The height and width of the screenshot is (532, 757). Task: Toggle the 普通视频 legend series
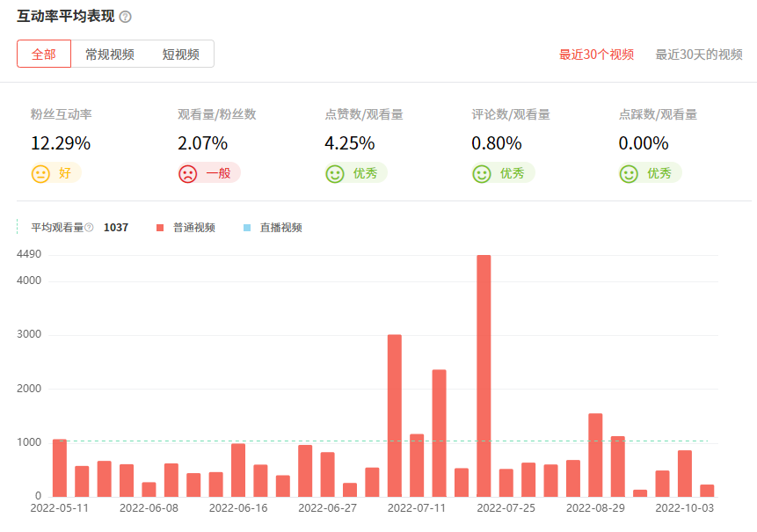(193, 228)
